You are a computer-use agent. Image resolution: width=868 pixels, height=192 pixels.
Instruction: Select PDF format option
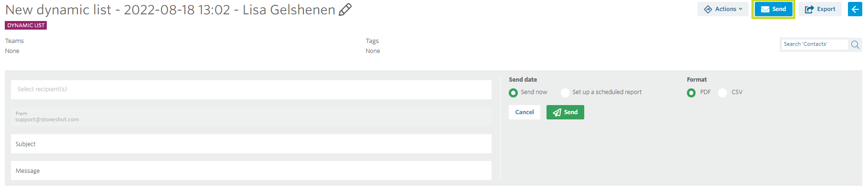coord(691,93)
